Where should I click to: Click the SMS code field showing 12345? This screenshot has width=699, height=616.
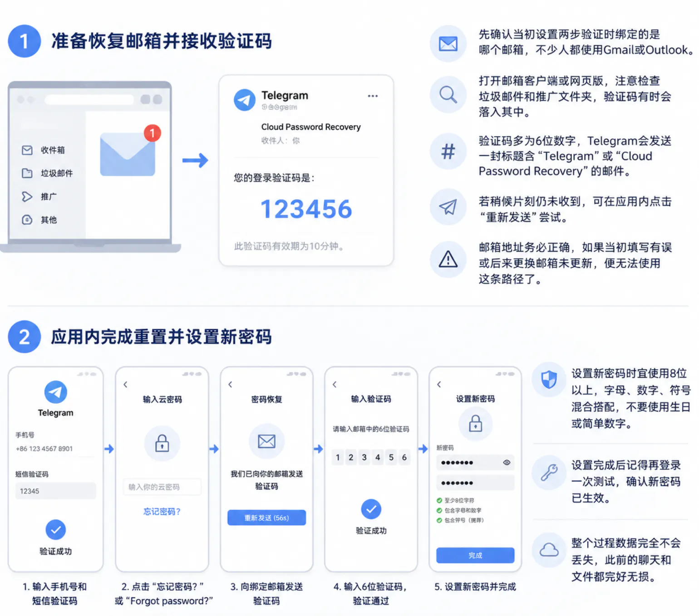click(56, 491)
